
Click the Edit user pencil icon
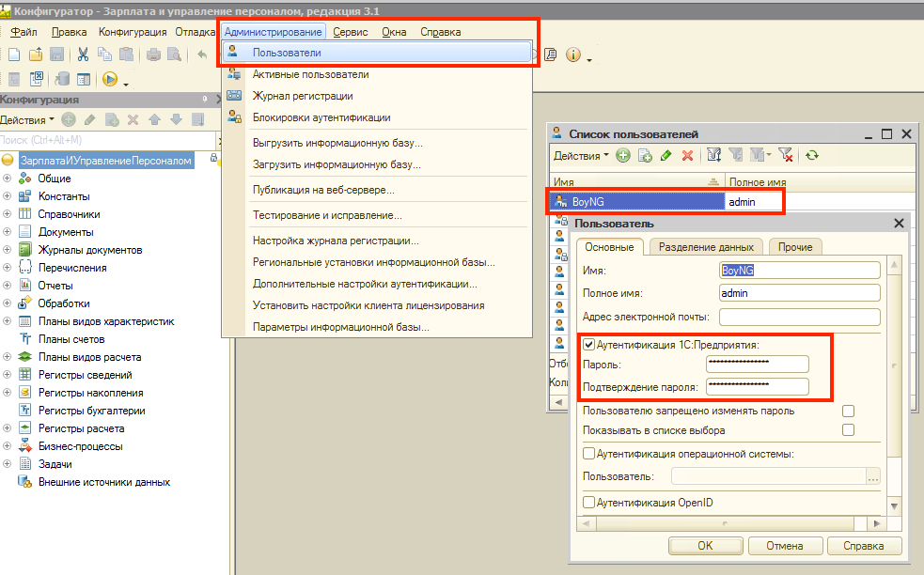coord(666,155)
